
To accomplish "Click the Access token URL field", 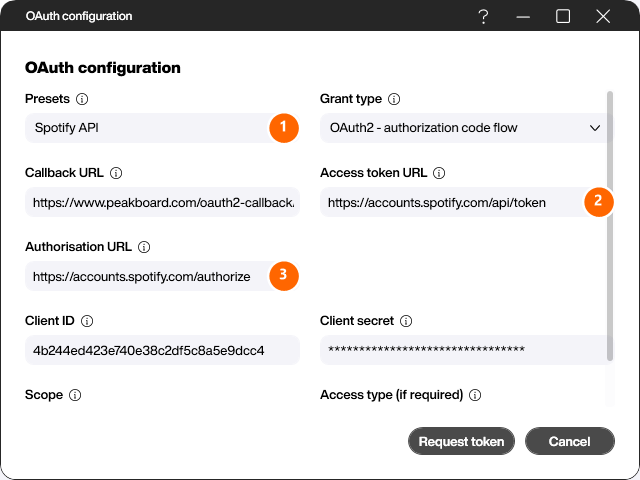I will pyautogui.click(x=467, y=202).
